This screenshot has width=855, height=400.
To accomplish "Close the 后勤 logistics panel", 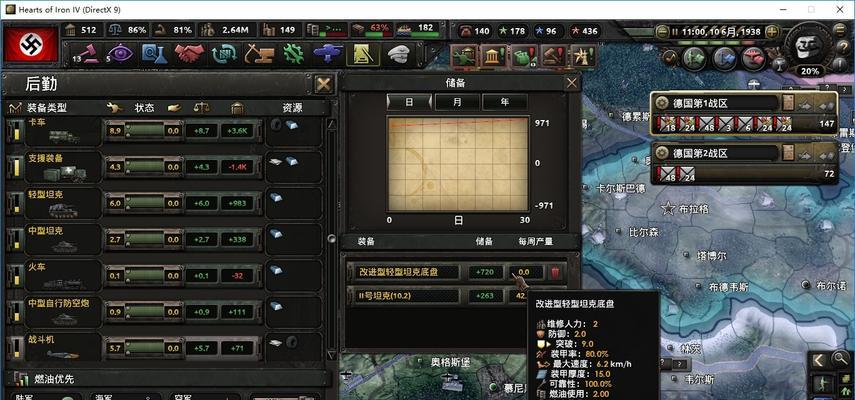I will point(323,84).
